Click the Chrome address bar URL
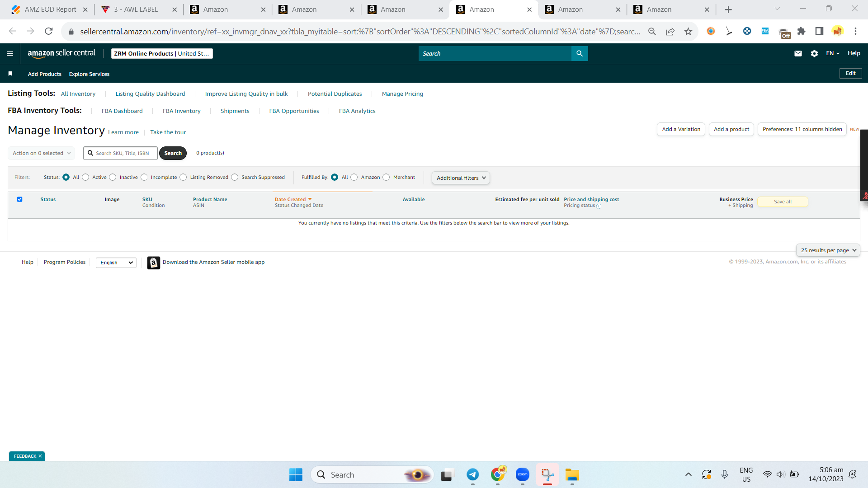Image resolution: width=868 pixels, height=488 pixels. [360, 31]
